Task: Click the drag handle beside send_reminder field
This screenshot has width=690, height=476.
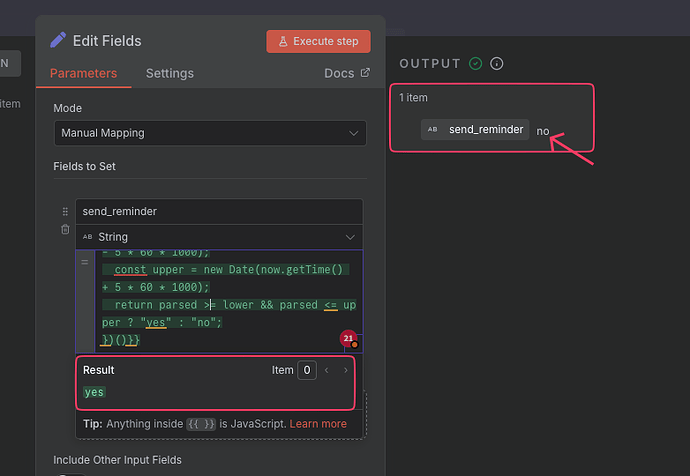Action: coord(65,212)
